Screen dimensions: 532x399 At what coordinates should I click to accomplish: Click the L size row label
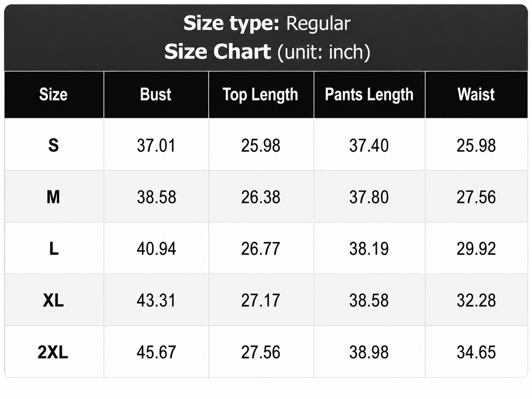[54, 249]
